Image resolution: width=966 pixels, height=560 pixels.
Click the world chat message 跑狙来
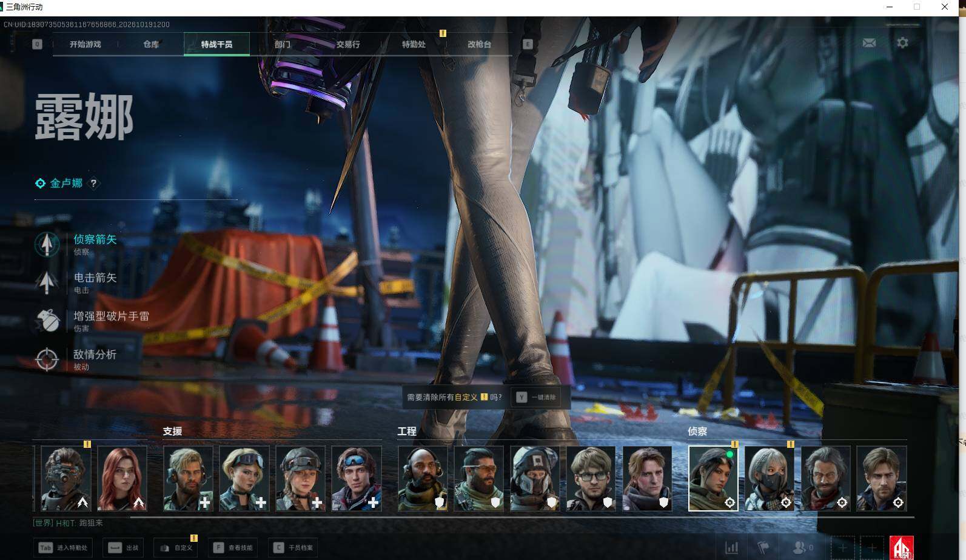pyautogui.click(x=91, y=523)
